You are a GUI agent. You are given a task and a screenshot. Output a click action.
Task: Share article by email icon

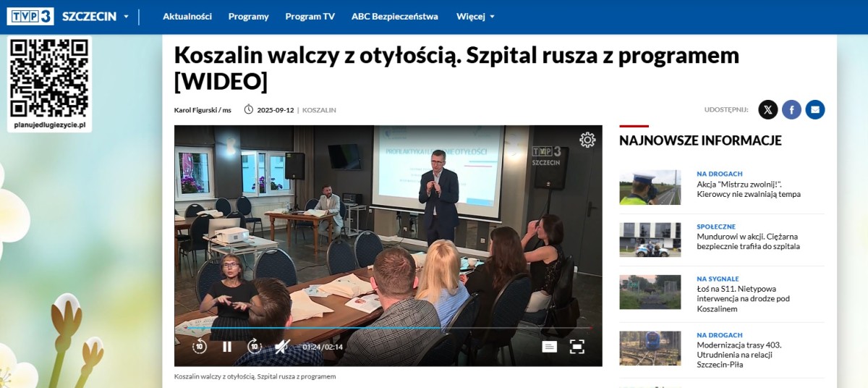(815, 109)
